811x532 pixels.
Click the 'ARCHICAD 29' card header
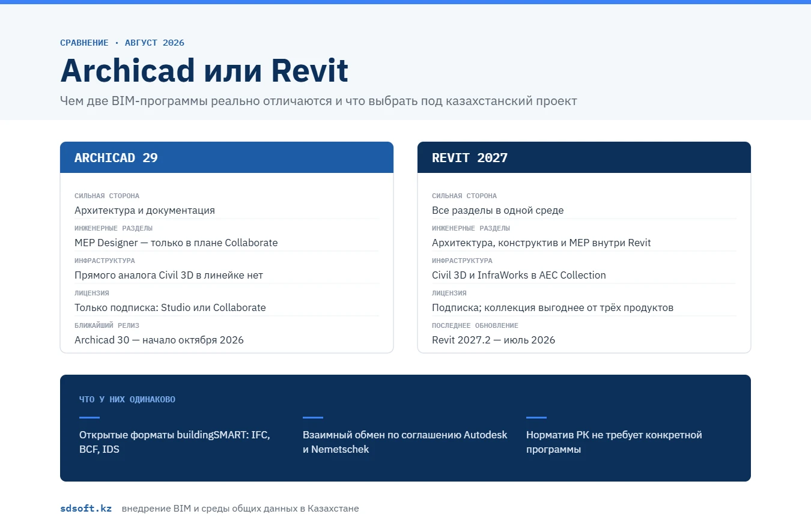[226, 157]
